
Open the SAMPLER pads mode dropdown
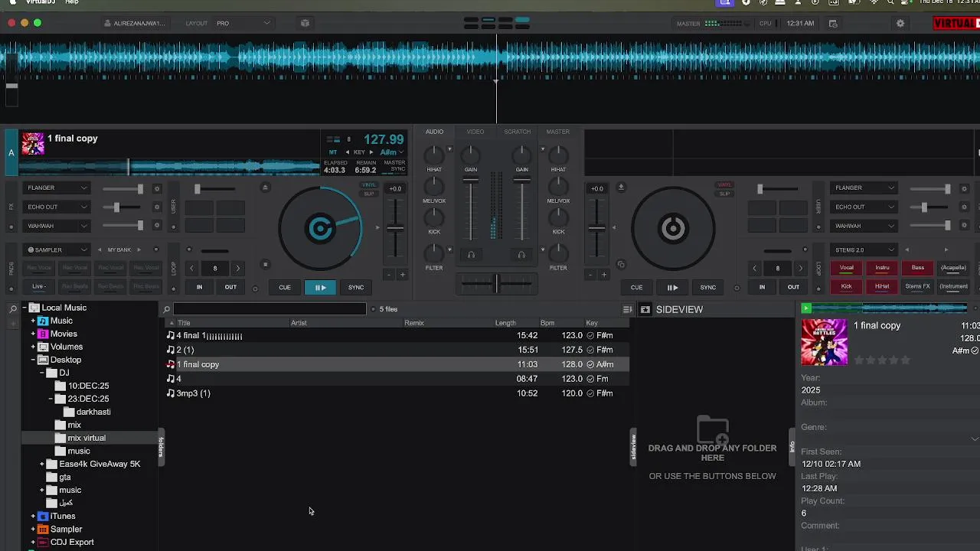click(x=57, y=249)
